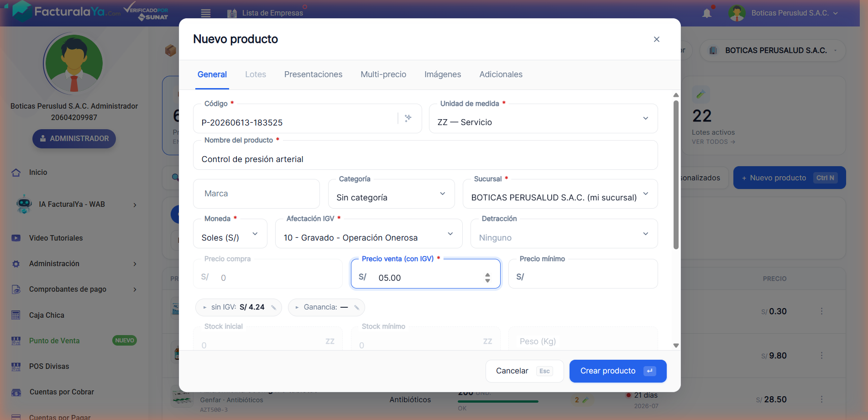
Task: Click the Precio compra field
Action: pyautogui.click(x=268, y=274)
